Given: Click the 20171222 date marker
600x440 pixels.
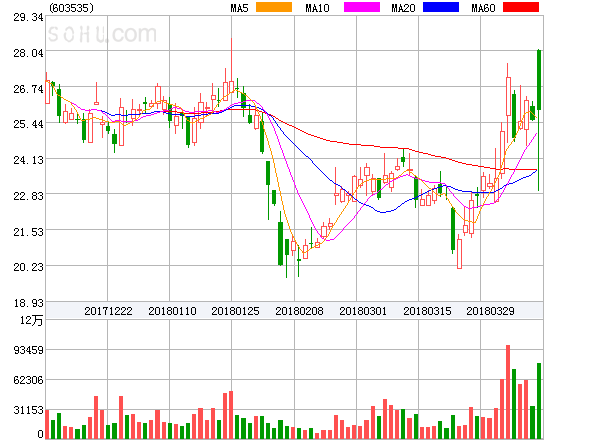Looking at the screenshot, I should pyautogui.click(x=108, y=311).
